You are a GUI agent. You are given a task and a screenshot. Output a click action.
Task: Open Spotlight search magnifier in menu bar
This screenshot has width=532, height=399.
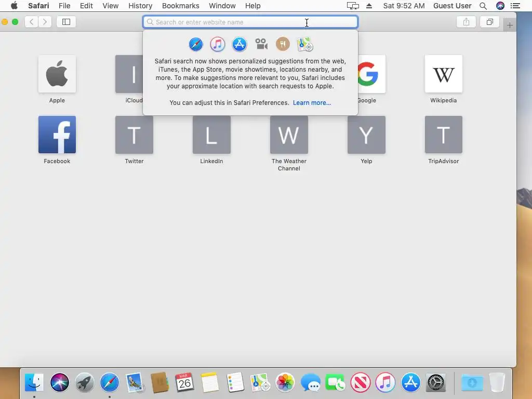tap(483, 6)
